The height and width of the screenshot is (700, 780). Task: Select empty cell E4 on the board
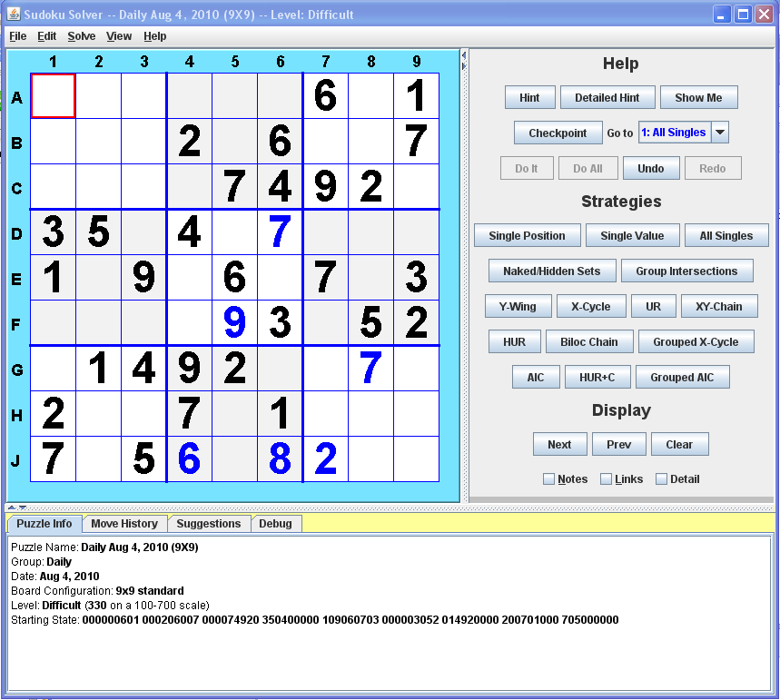[x=190, y=277]
